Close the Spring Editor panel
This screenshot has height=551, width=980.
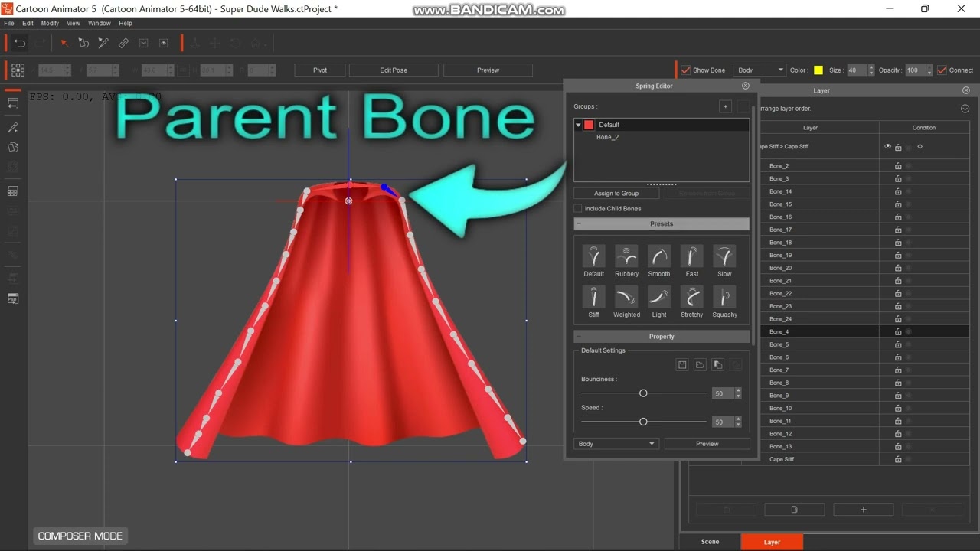(x=746, y=86)
